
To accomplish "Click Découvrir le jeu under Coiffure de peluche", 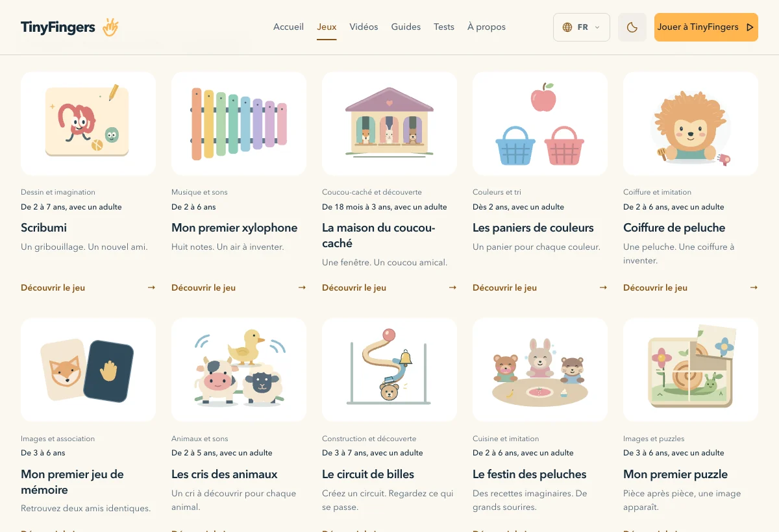I will click(x=655, y=287).
